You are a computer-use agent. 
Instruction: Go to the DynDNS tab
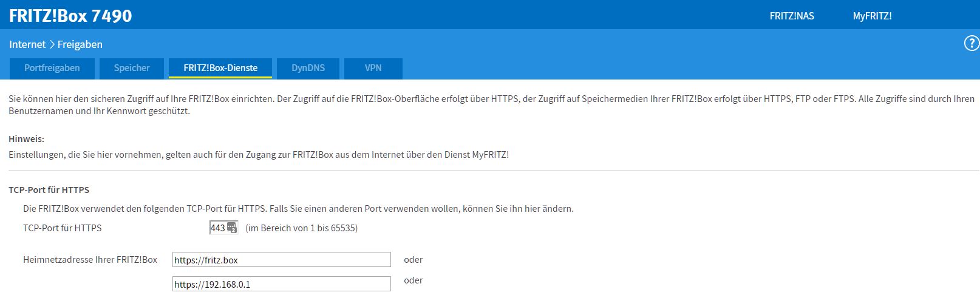308,68
